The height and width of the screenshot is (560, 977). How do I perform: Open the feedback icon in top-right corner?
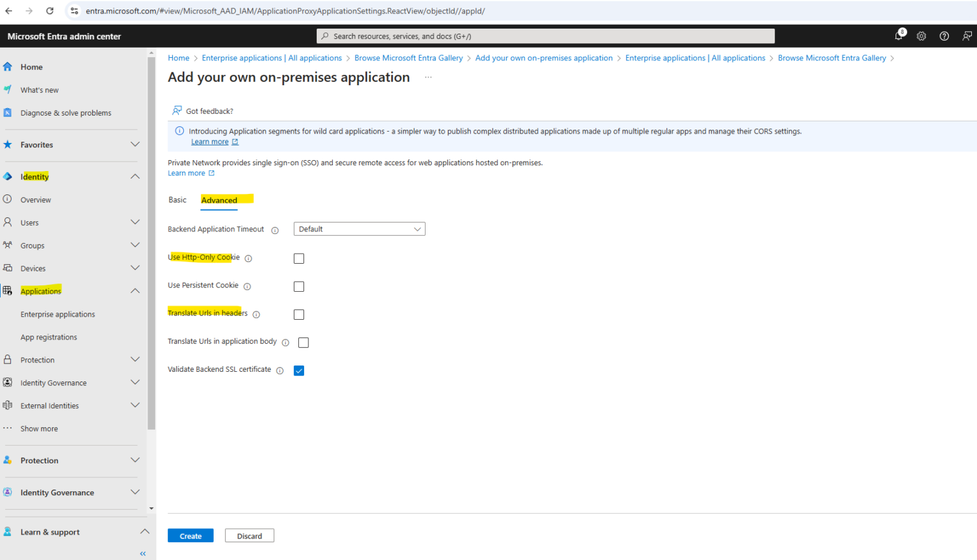tap(967, 36)
